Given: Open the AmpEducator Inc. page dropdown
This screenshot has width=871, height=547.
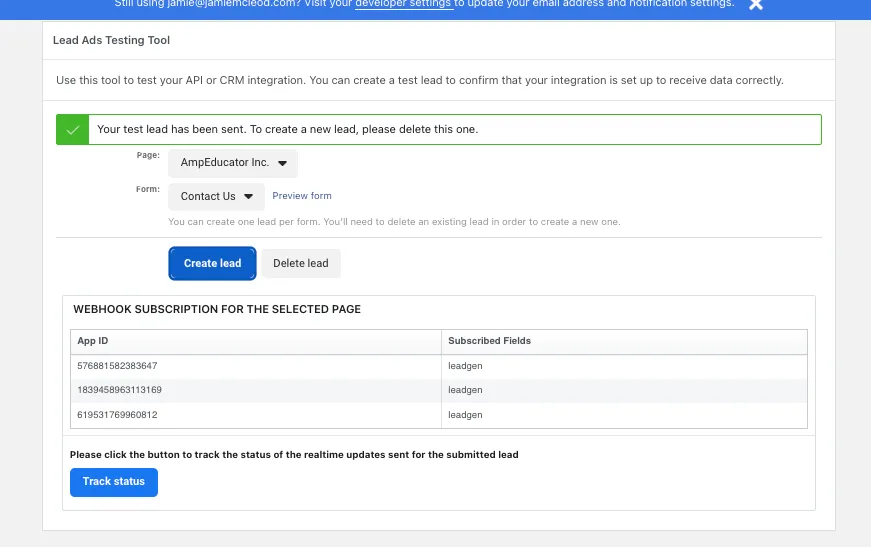Looking at the screenshot, I should point(233,163).
